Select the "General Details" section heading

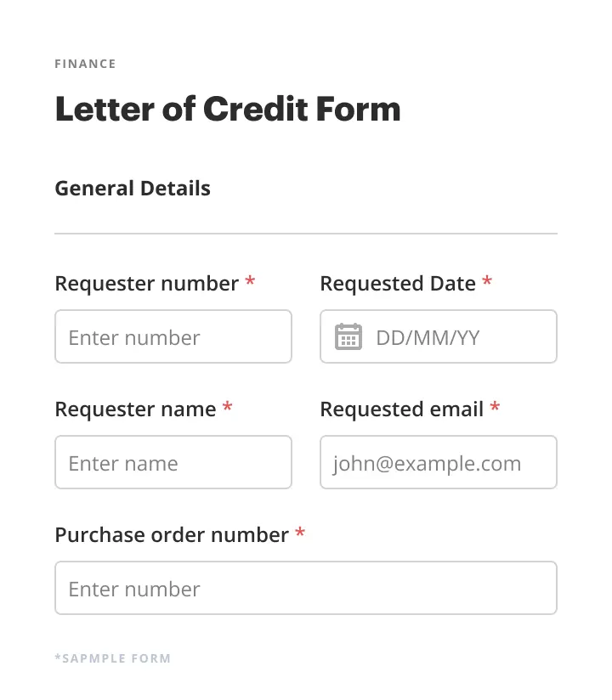tap(133, 189)
